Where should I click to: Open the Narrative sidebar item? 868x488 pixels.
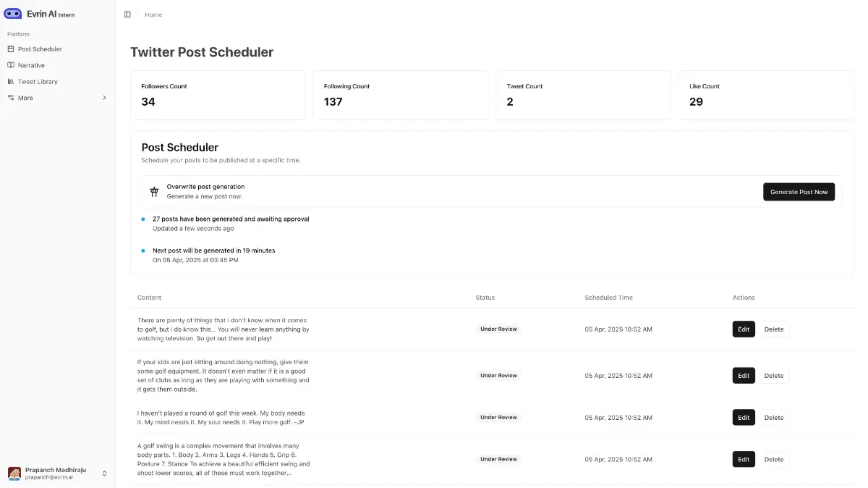pos(31,65)
